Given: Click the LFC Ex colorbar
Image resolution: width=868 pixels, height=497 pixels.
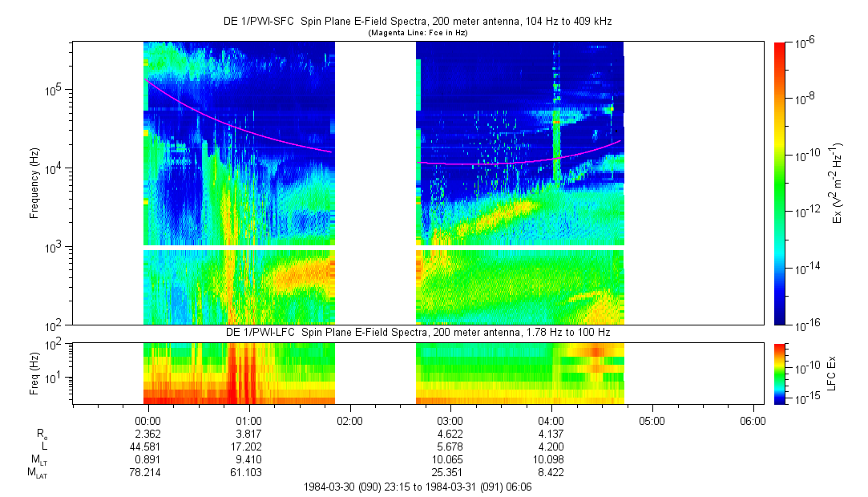Looking at the screenshot, I should point(780,373).
